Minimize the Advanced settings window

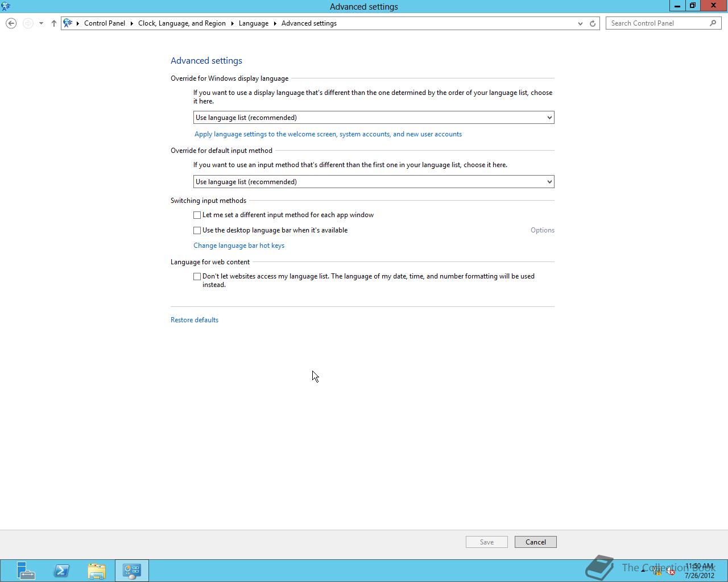pyautogui.click(x=677, y=6)
